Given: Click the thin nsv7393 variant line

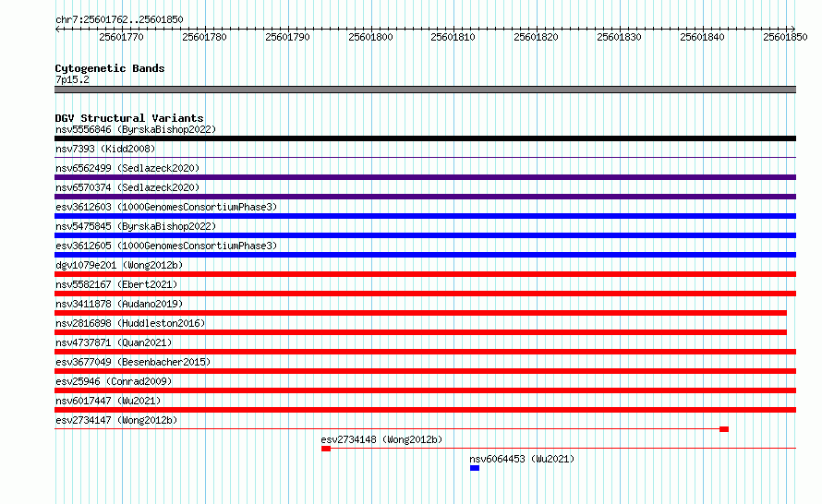Looking at the screenshot, I should [425, 157].
